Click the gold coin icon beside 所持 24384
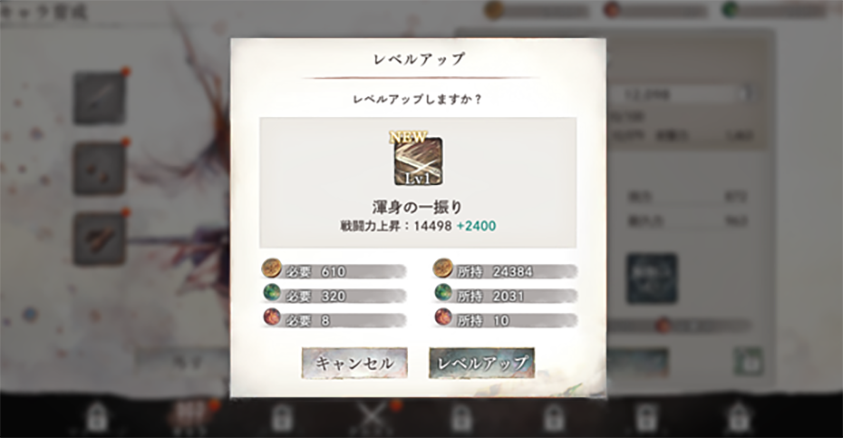 [442, 268]
